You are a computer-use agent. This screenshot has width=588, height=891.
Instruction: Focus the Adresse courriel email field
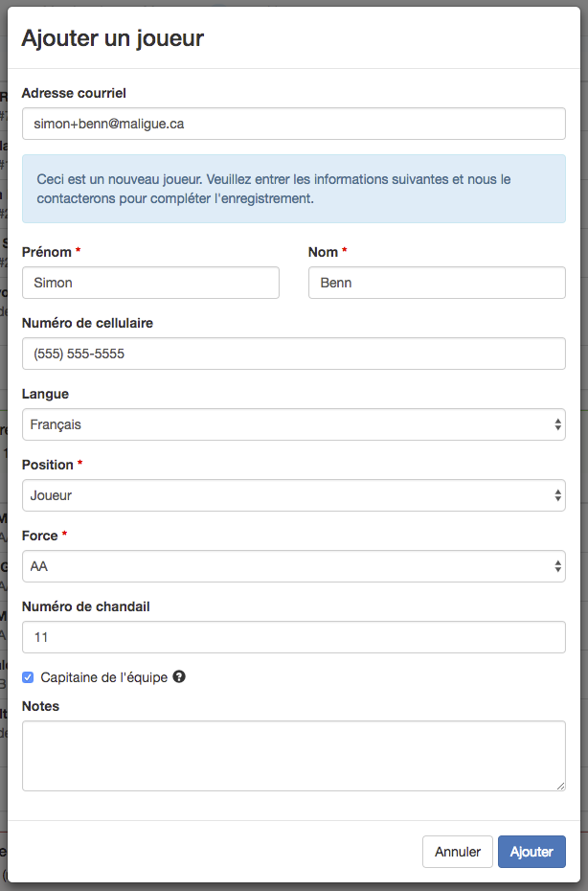[x=294, y=124]
